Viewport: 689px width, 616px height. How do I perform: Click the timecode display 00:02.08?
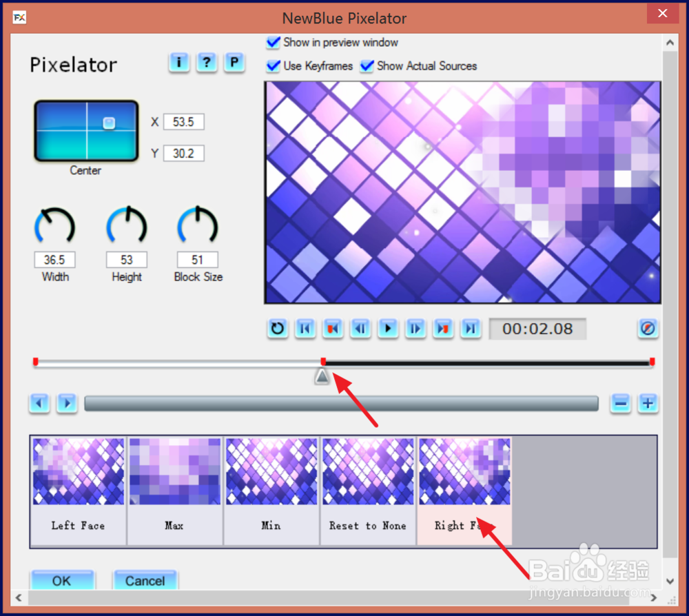click(x=537, y=329)
